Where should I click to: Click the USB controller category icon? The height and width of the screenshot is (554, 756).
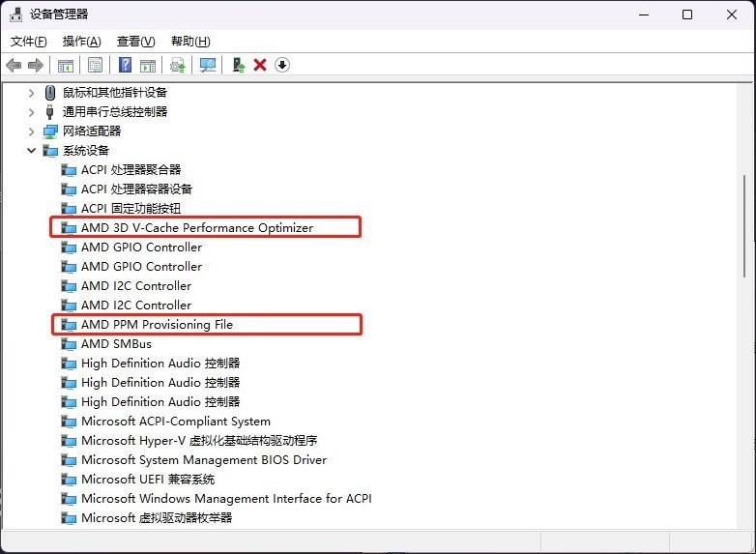point(49,112)
